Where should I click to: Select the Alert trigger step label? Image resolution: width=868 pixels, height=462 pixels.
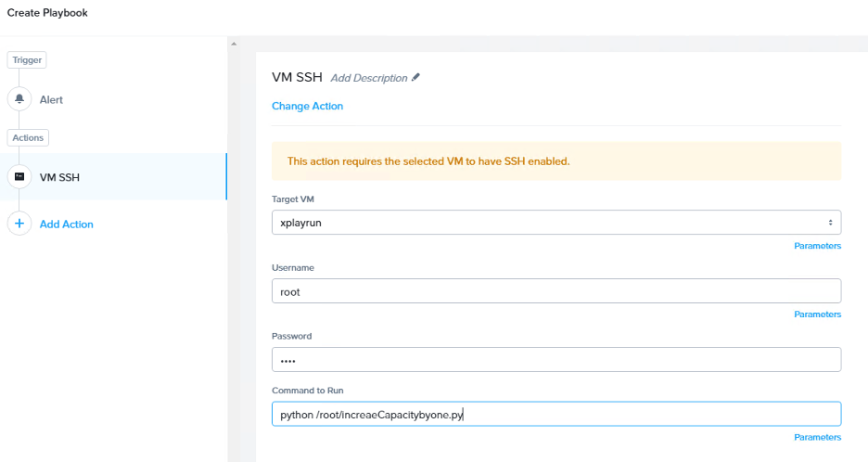point(51,99)
